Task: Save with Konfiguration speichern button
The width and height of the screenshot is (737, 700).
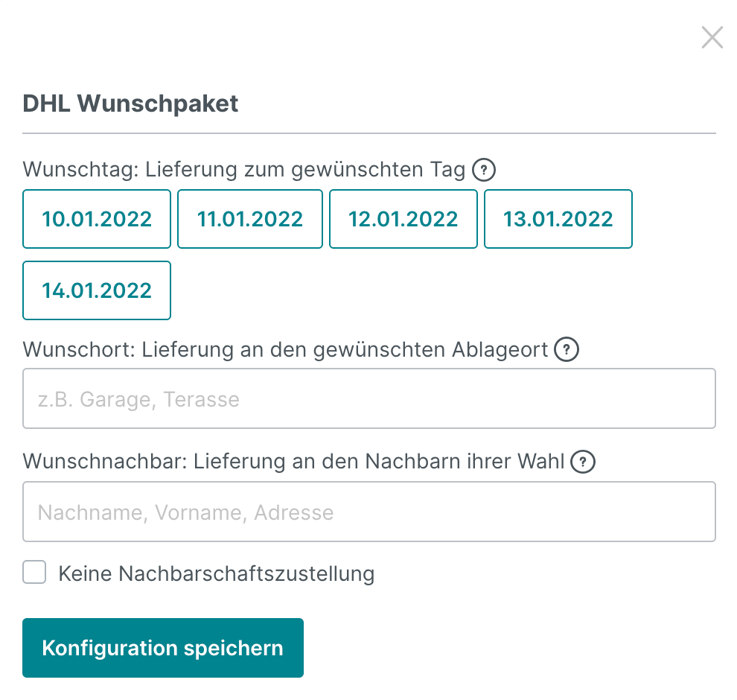Action: pos(163,648)
